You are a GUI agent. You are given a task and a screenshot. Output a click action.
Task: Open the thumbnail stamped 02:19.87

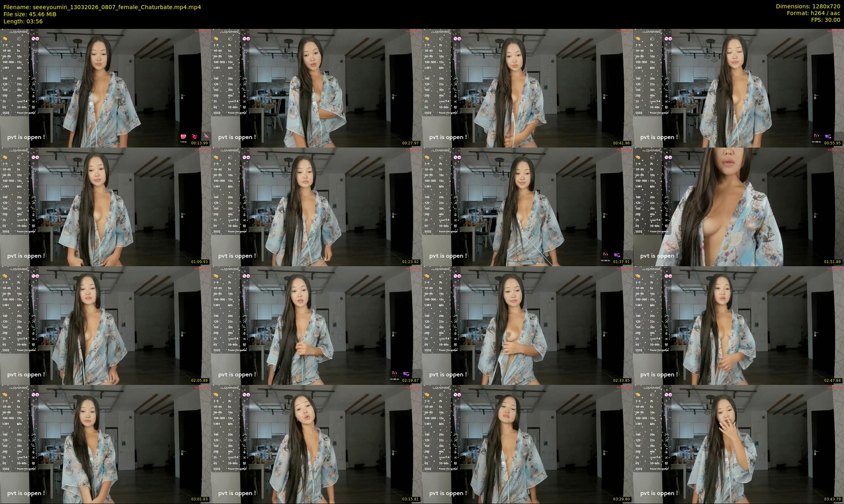tap(316, 326)
